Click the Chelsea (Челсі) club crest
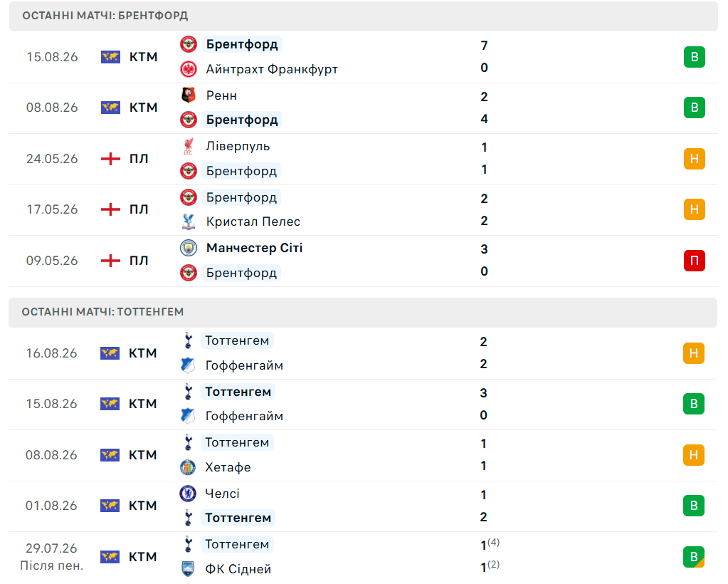 click(x=188, y=493)
